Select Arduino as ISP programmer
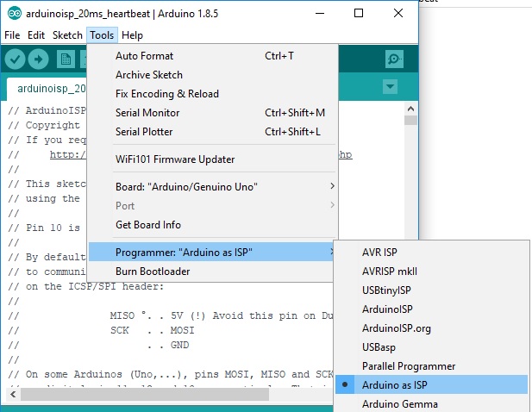 [431, 385]
